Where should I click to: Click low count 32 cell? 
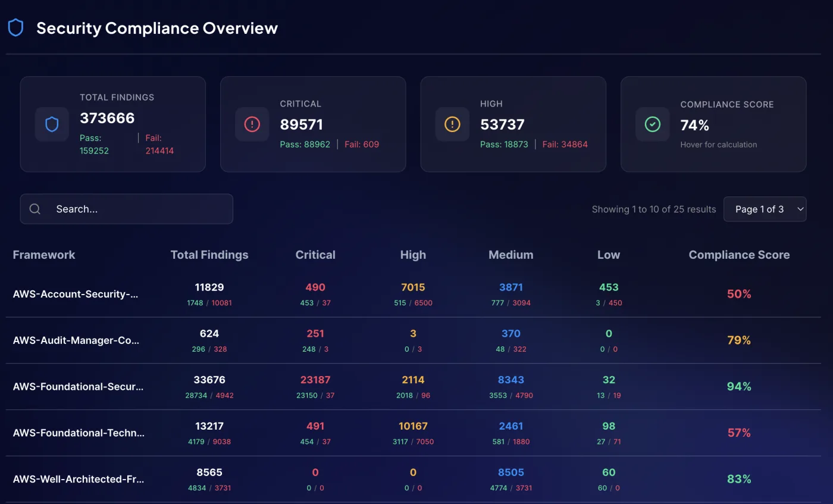609,380
